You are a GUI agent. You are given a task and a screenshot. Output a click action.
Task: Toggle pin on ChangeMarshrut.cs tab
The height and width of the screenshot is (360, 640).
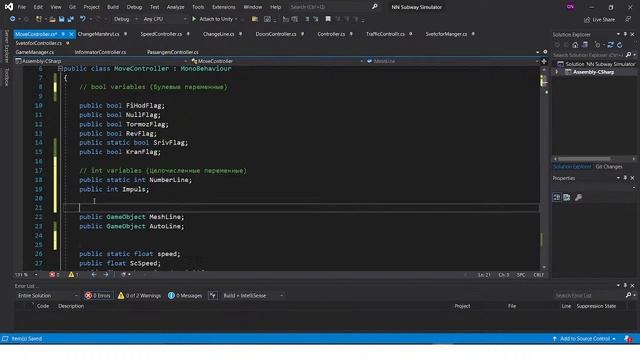click(125, 34)
